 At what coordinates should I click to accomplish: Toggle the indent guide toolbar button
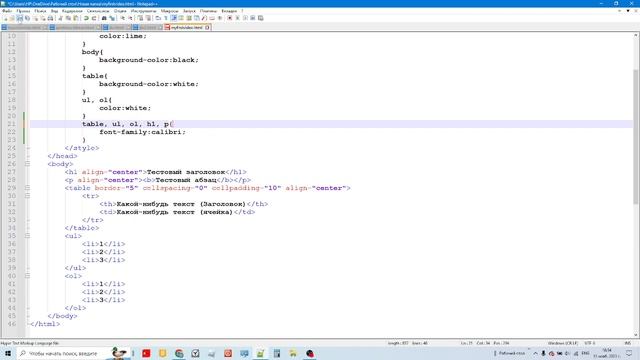[173, 18]
